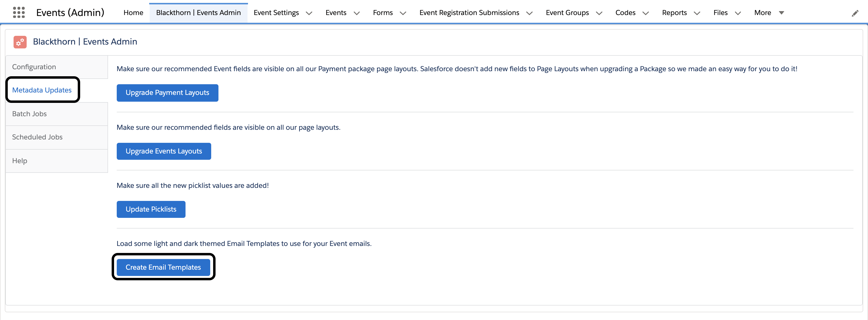Click text 'Make sure our recommended fields are visible on all our page layouts.'
Image resolution: width=868 pixels, height=320 pixels.
[228, 127]
